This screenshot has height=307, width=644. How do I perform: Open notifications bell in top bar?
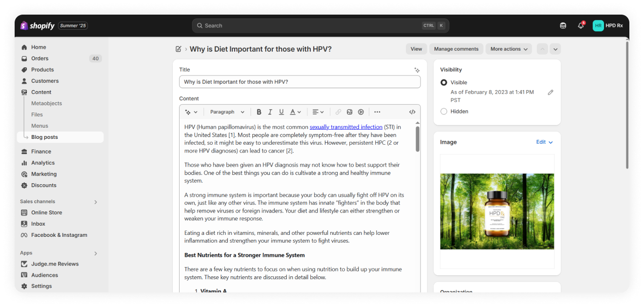[x=581, y=26]
